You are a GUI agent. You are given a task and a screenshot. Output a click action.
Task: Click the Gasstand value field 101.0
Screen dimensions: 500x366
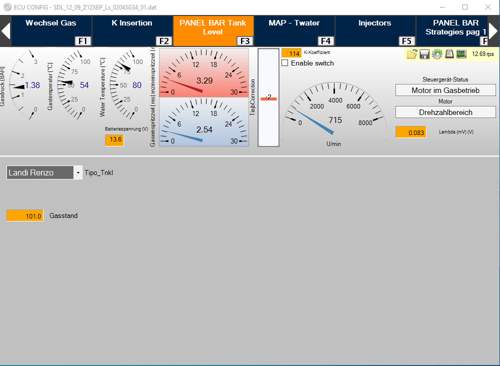[x=25, y=216]
